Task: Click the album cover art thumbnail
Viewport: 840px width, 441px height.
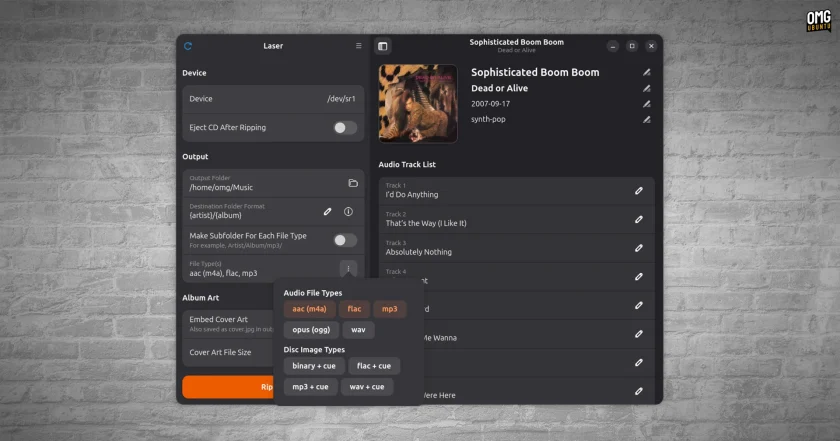Action: pos(418,104)
